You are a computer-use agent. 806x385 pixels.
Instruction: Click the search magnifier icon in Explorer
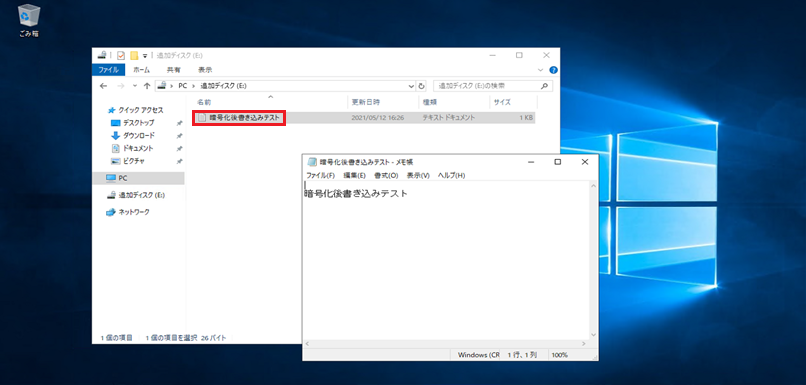(x=544, y=86)
